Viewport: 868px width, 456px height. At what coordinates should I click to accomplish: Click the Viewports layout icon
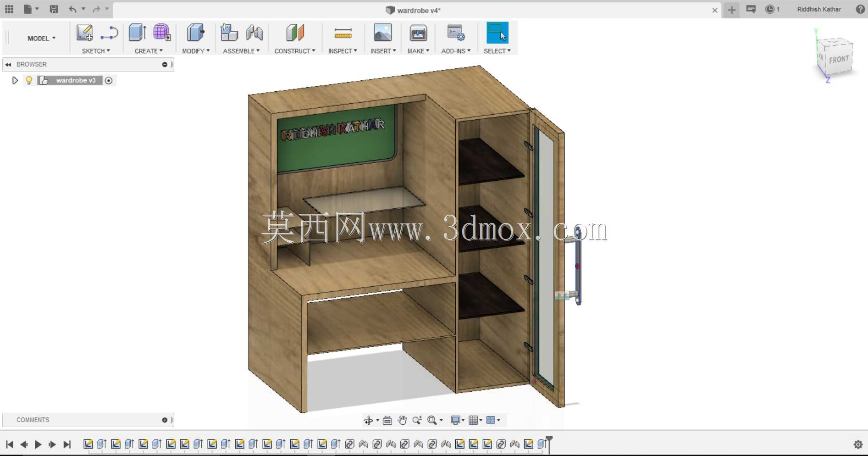(x=491, y=420)
